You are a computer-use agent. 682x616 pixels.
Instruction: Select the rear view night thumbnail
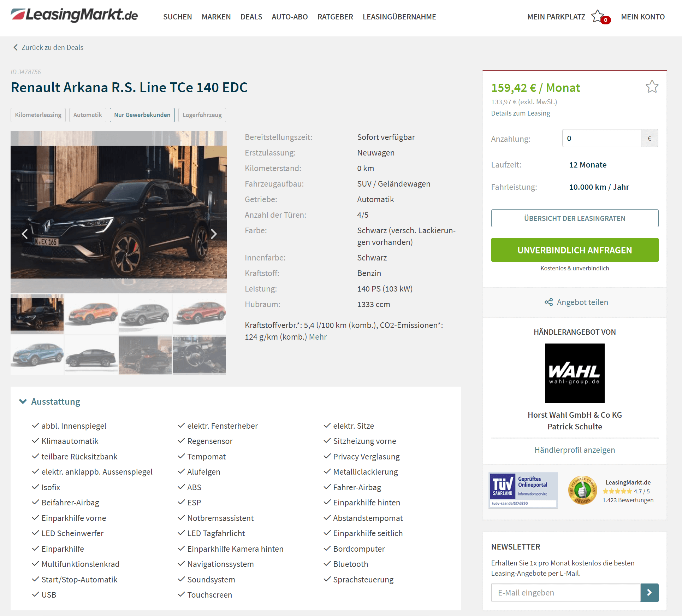point(145,355)
